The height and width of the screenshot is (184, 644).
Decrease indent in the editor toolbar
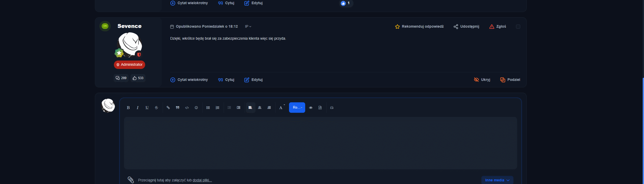click(x=229, y=108)
